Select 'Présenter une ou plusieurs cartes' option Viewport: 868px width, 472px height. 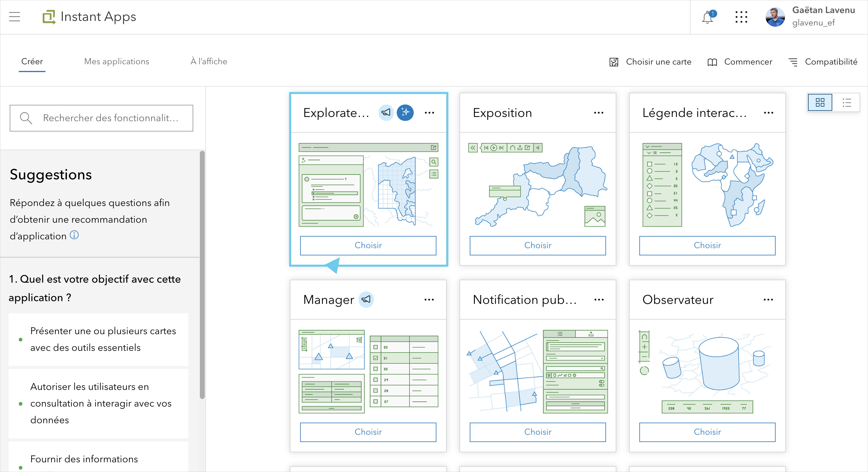point(98,339)
